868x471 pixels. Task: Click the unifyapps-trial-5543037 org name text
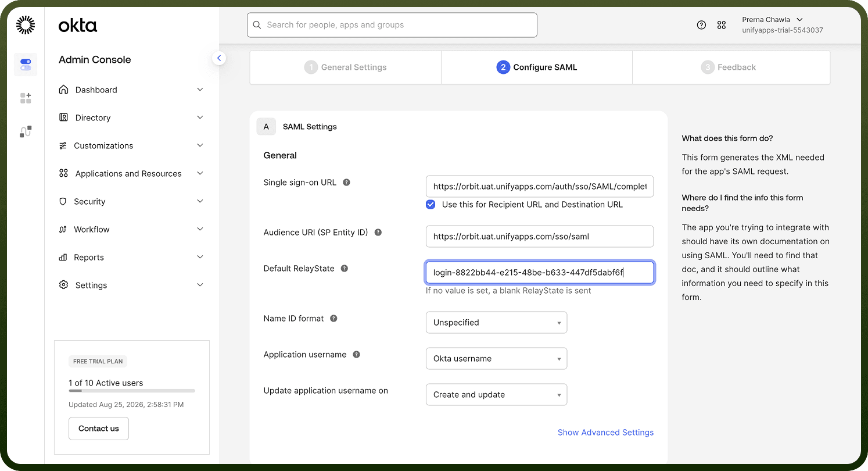tap(783, 30)
